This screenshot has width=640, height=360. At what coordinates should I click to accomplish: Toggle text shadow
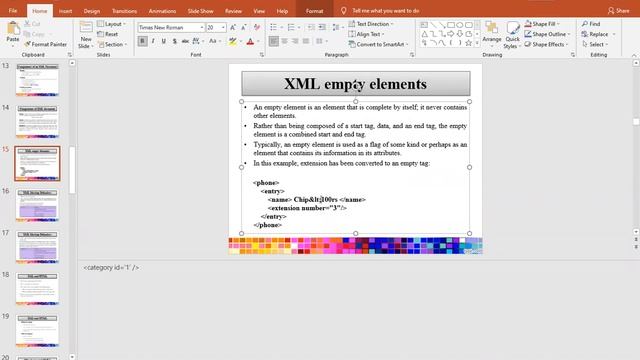(174, 41)
